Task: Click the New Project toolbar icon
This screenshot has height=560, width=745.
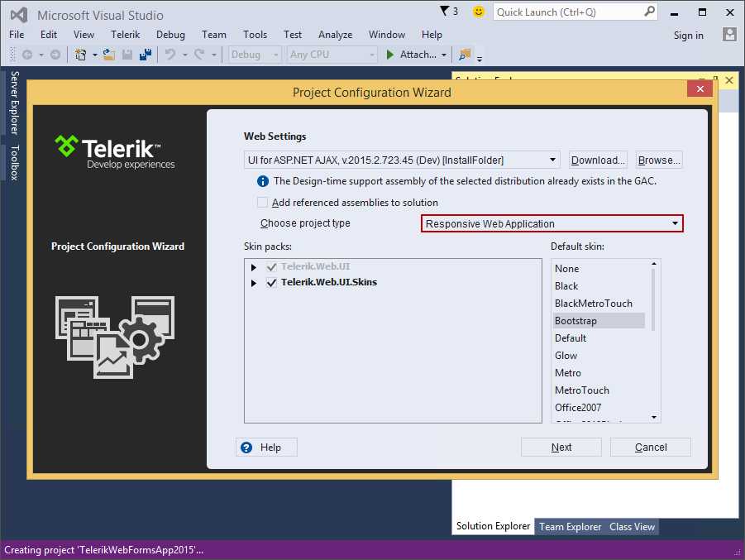Action: pos(79,54)
